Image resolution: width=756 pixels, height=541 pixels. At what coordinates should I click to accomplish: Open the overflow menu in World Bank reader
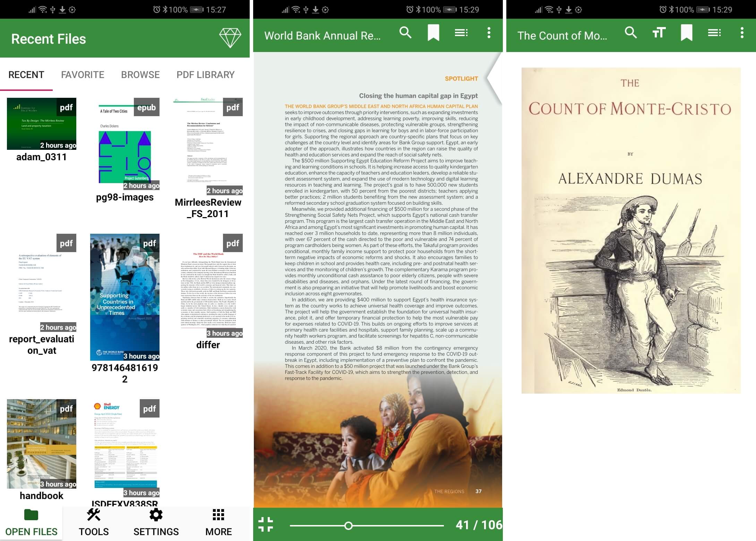(489, 33)
